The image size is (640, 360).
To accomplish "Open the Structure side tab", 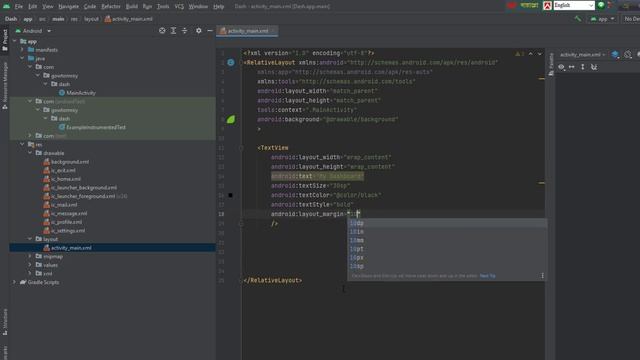I will (x=5, y=322).
